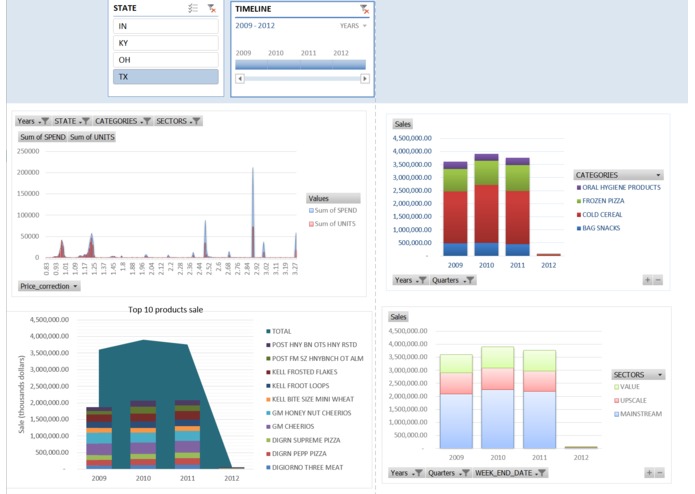Open SECTORS legend filter dropdown

638,375
